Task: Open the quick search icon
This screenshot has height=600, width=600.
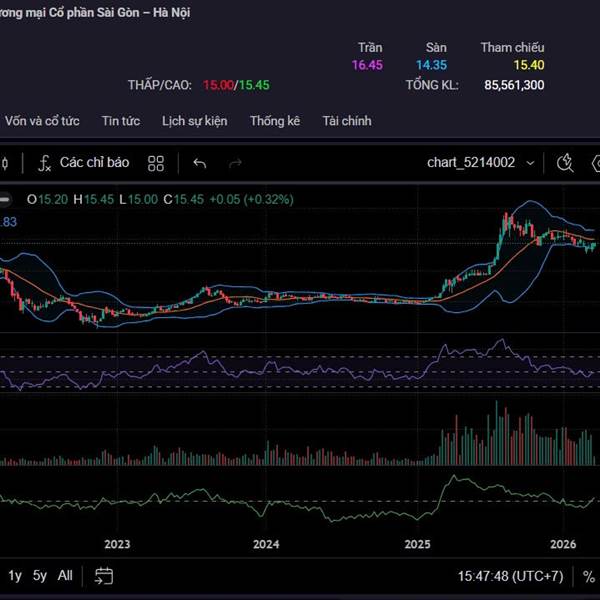Action: pos(565,162)
